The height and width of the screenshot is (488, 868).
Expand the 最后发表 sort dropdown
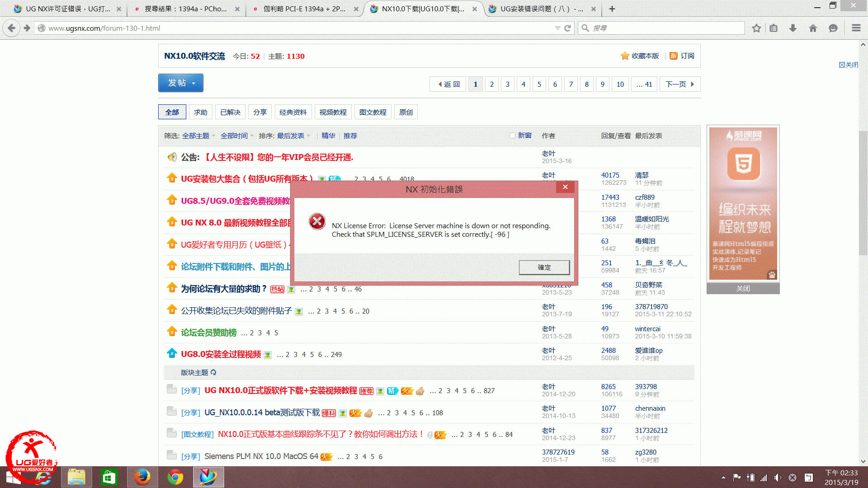click(x=294, y=136)
